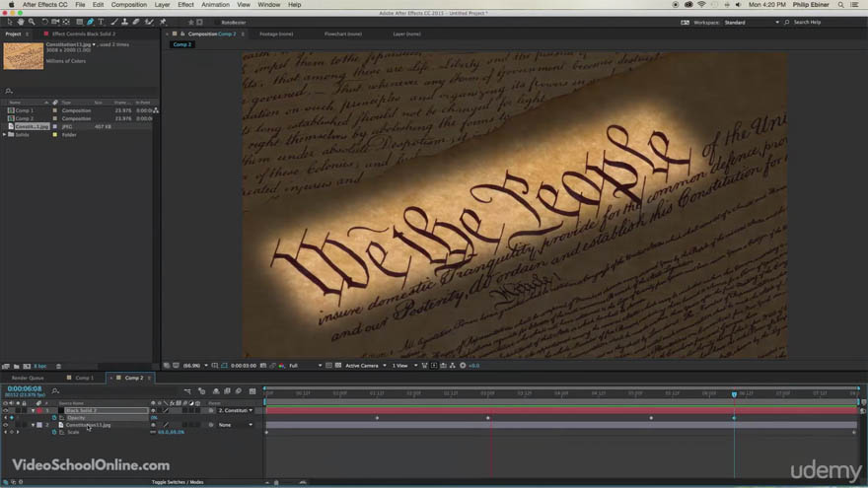Click the 8 bpc color depth button
This screenshot has width=868, height=488.
tap(39, 367)
